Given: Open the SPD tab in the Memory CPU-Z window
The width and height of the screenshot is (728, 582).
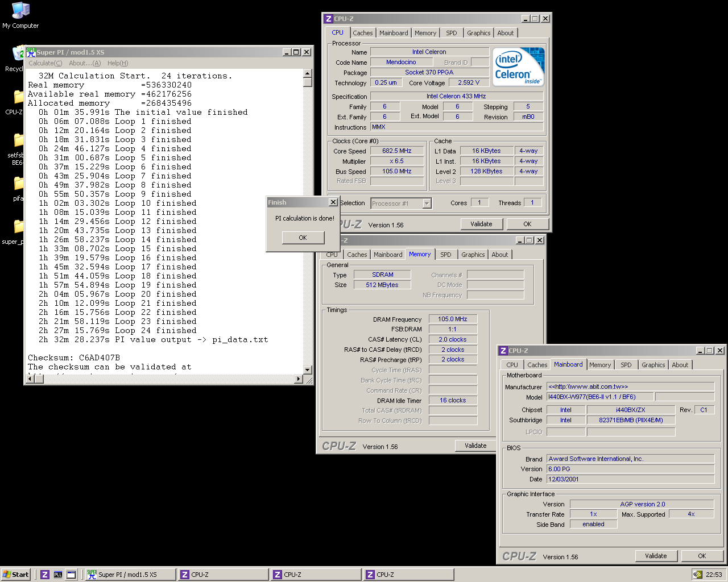Looking at the screenshot, I should pyautogui.click(x=446, y=255).
